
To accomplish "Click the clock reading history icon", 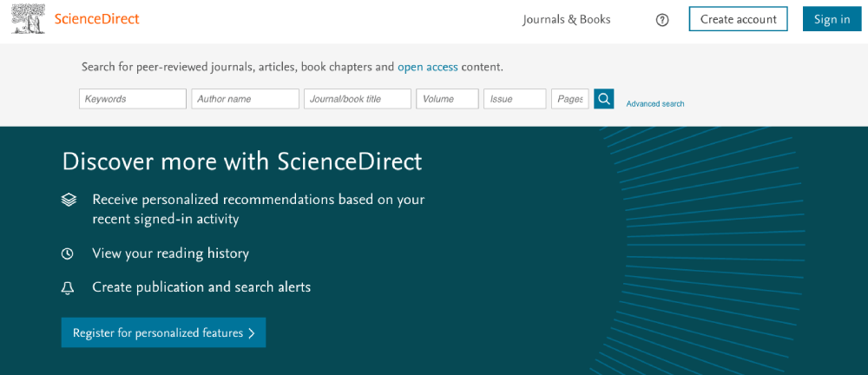I will pos(68,253).
